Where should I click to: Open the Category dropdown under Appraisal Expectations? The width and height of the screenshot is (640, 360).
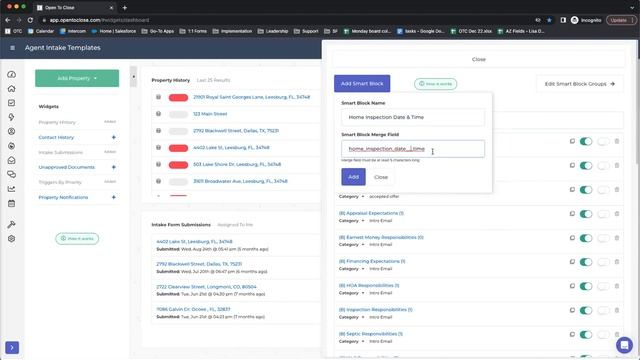351,220
